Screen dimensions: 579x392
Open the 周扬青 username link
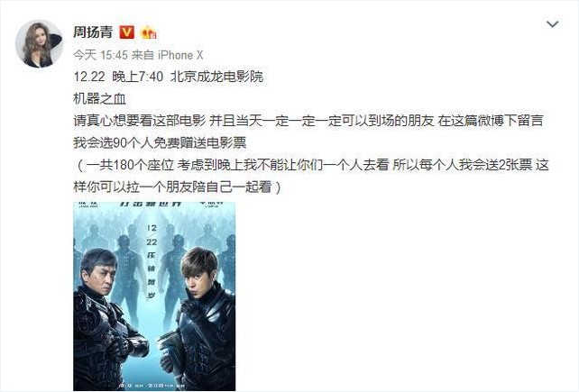coord(93,32)
